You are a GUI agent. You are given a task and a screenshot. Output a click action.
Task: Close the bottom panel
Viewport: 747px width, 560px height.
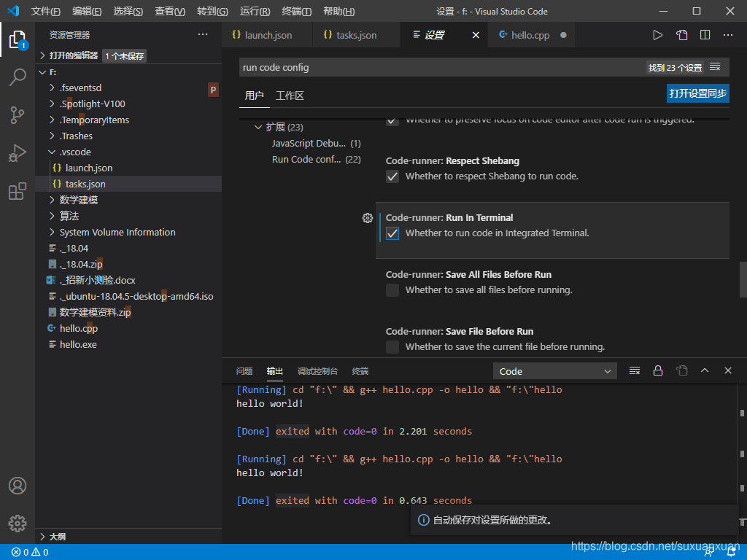click(728, 370)
